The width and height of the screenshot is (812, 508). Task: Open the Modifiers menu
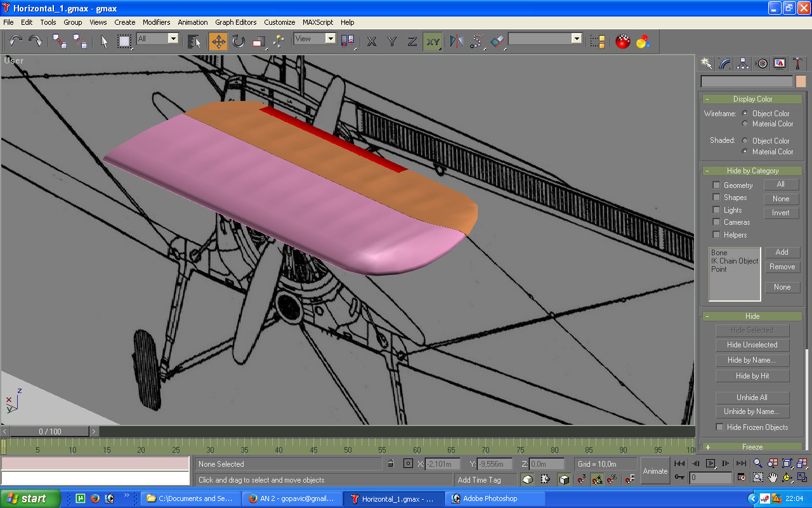click(x=156, y=22)
